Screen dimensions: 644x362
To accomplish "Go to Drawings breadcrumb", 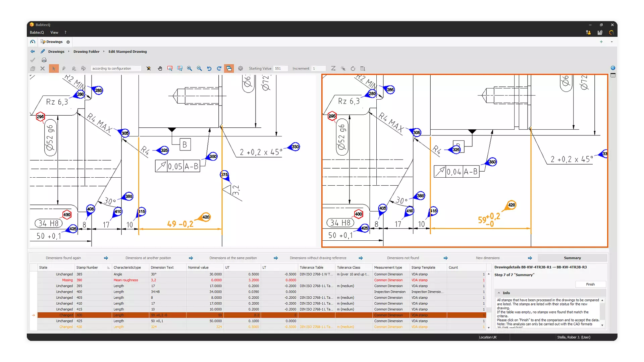I will point(56,52).
